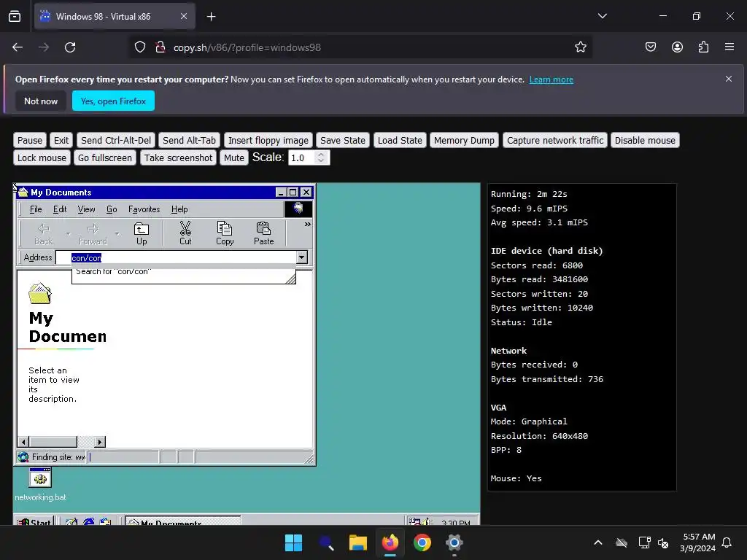Viewport: 747px width, 560px height.
Task: Open the Edit menu
Action: pos(60,209)
